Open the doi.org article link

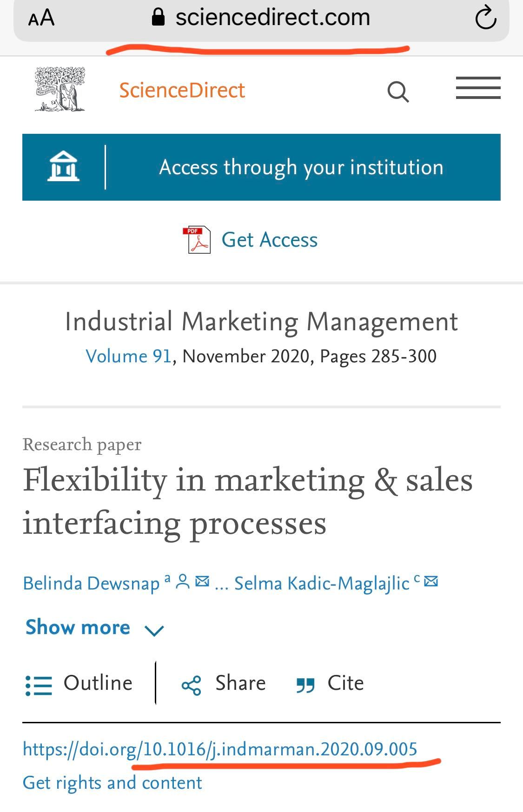coord(220,749)
